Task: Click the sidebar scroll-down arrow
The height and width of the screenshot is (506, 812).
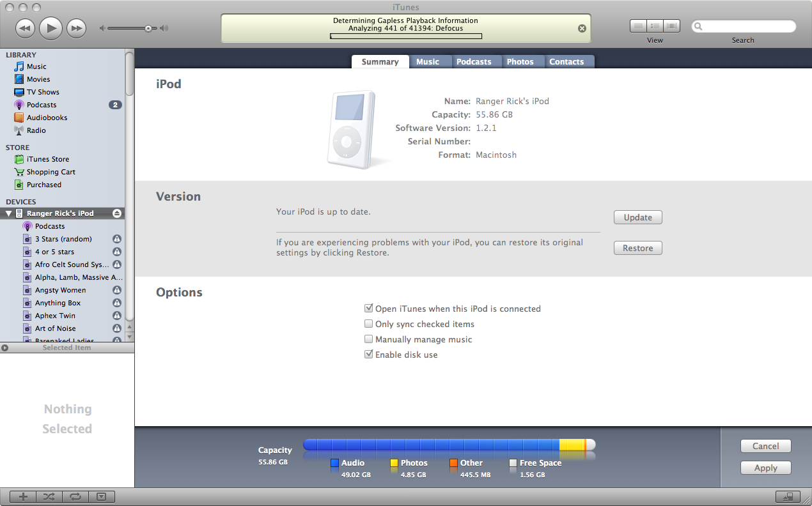Action: [x=130, y=337]
